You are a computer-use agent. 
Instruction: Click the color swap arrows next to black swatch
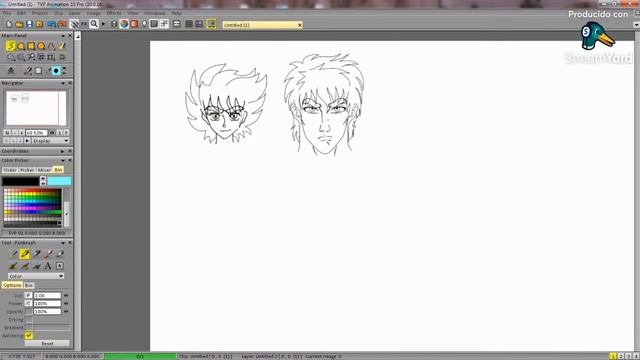[43, 181]
